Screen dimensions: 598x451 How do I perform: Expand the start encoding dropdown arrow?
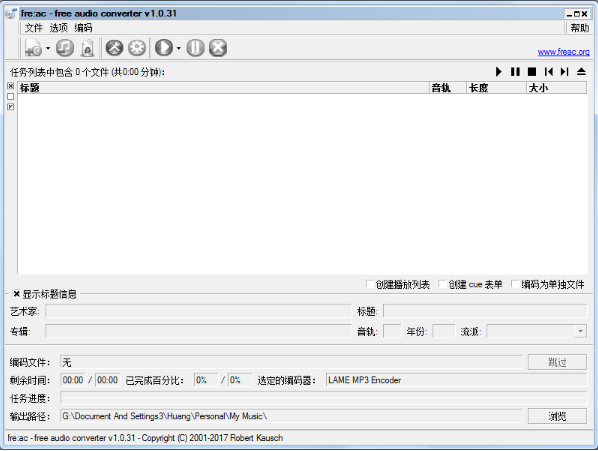(178, 48)
